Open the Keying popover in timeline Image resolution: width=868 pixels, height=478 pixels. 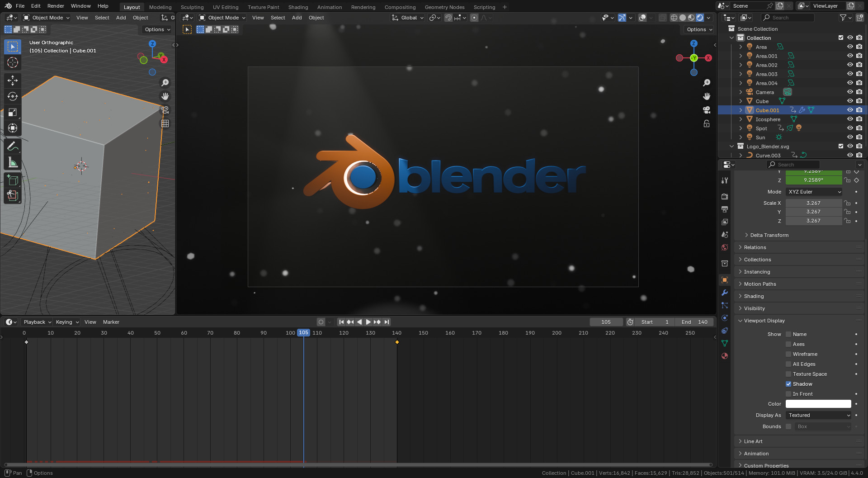pos(67,322)
